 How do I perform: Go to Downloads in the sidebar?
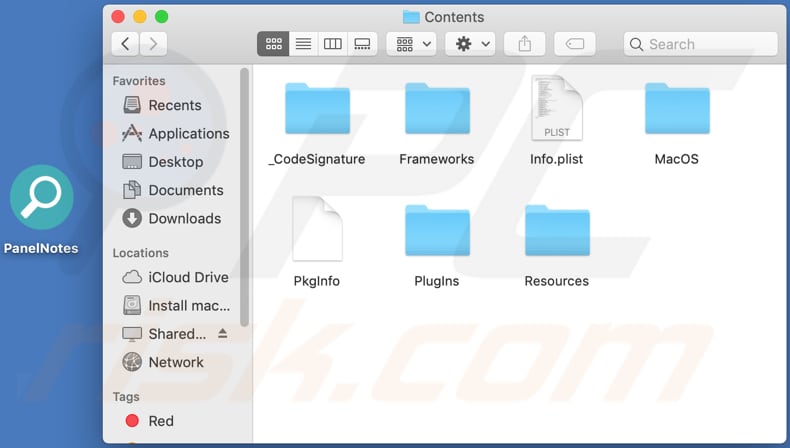pyautogui.click(x=184, y=218)
